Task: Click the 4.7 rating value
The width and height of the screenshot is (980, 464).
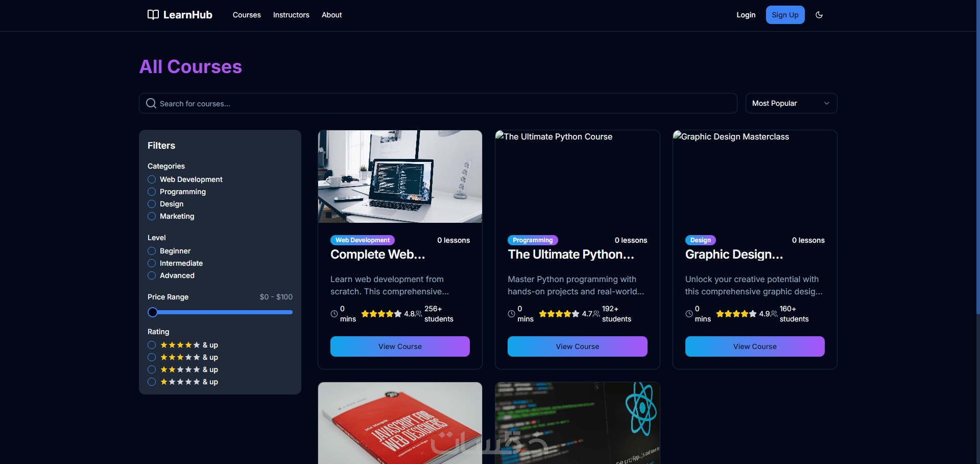Action: pyautogui.click(x=587, y=314)
